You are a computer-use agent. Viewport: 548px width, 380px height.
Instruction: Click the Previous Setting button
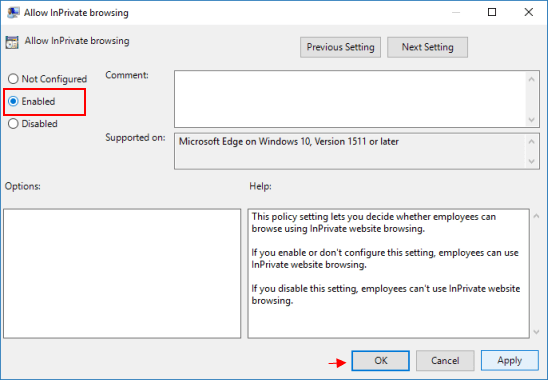pos(340,47)
